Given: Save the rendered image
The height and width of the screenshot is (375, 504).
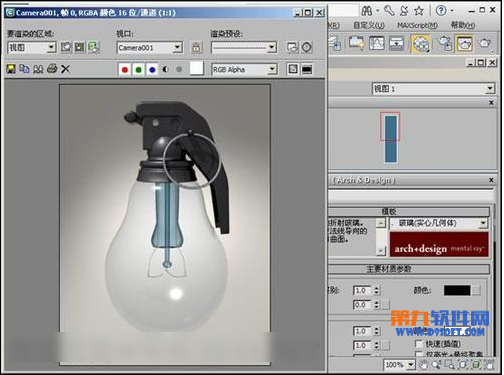Looking at the screenshot, I should tap(11, 69).
